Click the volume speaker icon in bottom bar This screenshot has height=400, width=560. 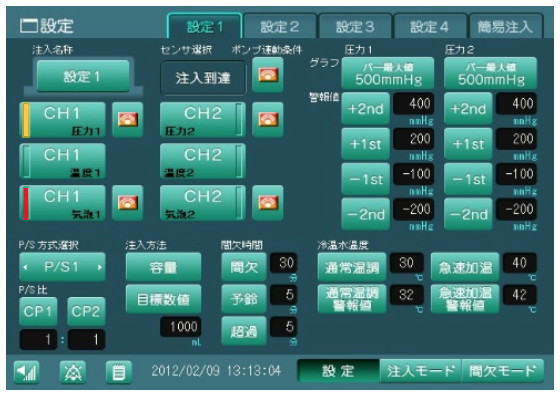point(26,372)
